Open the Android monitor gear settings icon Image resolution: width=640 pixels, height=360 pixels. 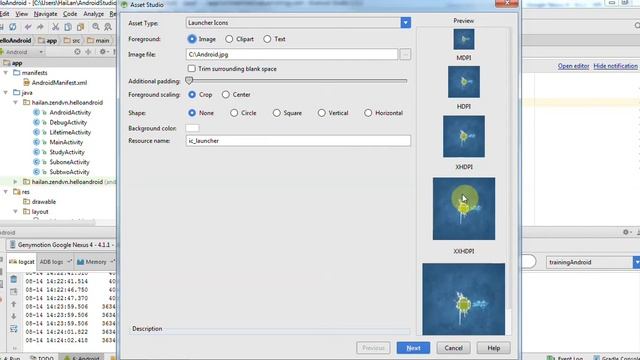click(626, 232)
